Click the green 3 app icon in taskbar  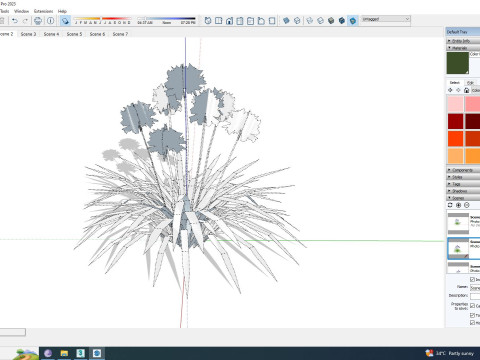tap(81, 353)
